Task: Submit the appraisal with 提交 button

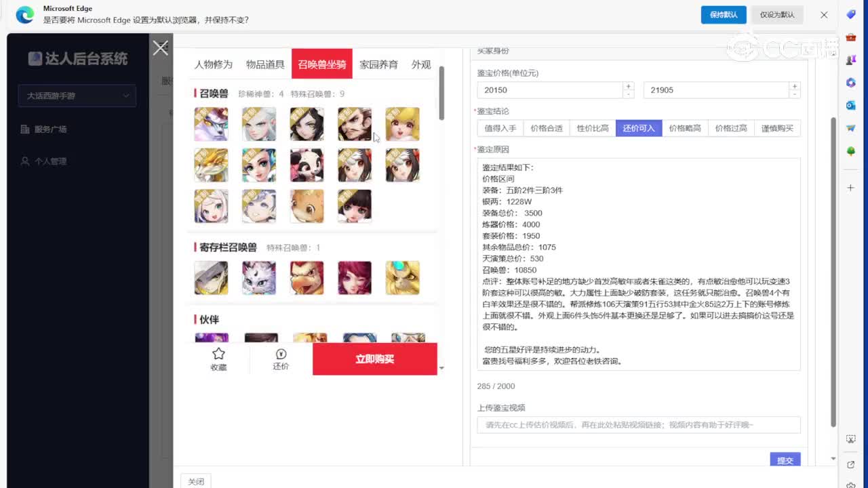Action: tap(785, 460)
